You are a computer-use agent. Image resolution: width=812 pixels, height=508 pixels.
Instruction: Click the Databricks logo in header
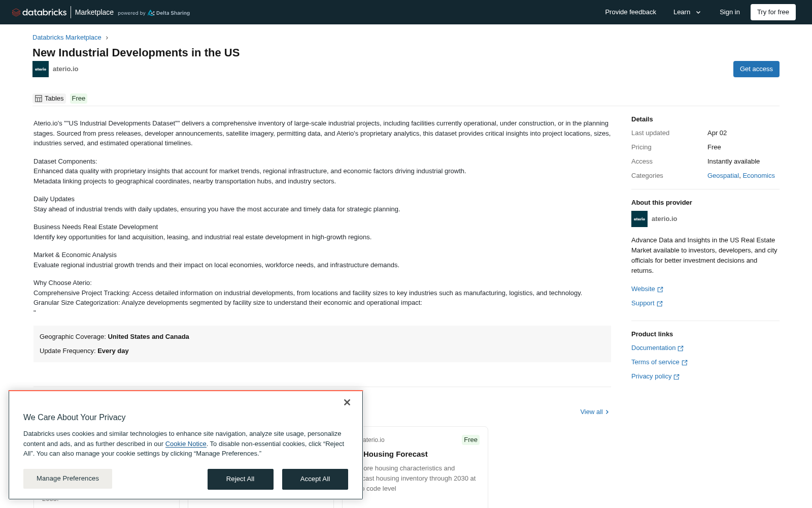click(39, 12)
